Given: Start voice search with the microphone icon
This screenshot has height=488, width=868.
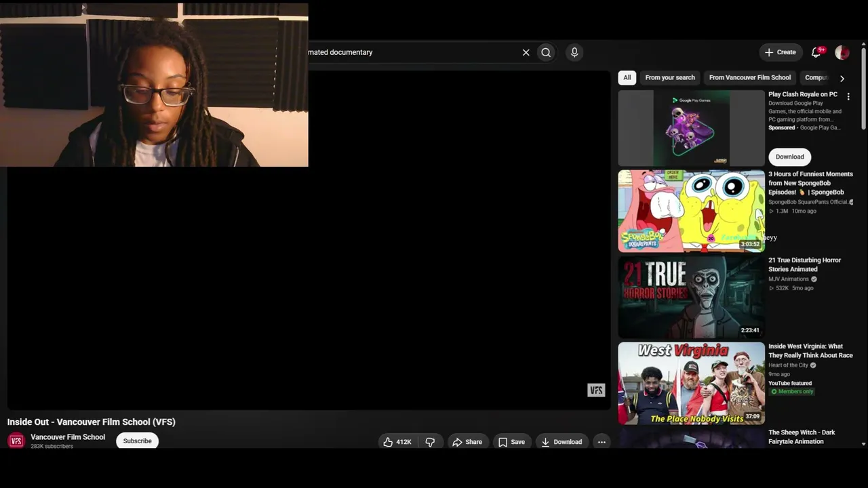Looking at the screenshot, I should 574,52.
